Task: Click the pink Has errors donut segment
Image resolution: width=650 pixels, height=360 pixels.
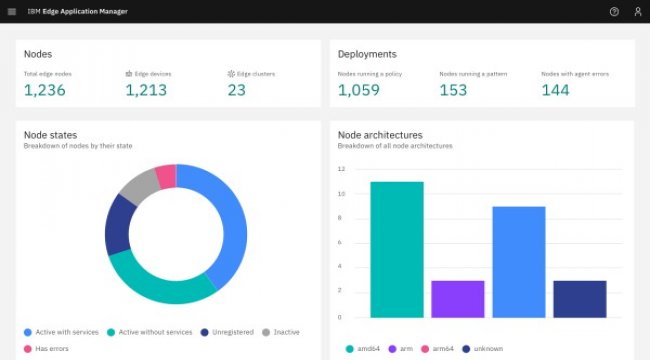Action: [x=167, y=176]
